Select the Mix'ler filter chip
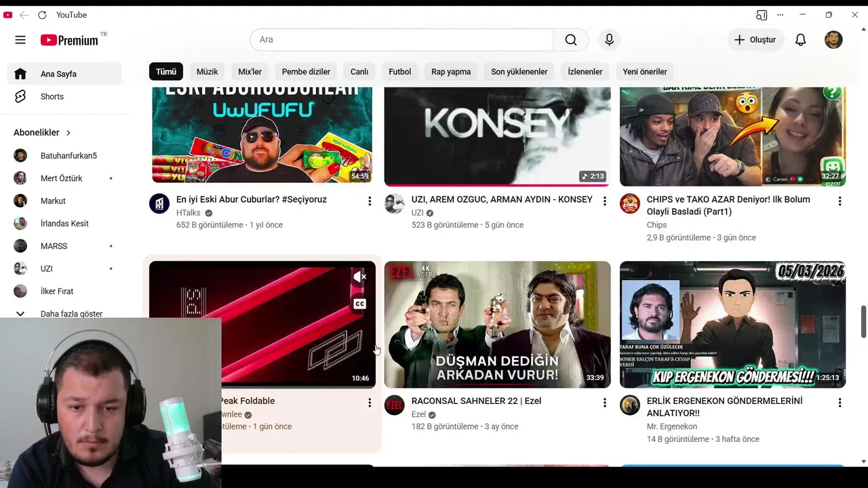868x488 pixels. click(250, 72)
